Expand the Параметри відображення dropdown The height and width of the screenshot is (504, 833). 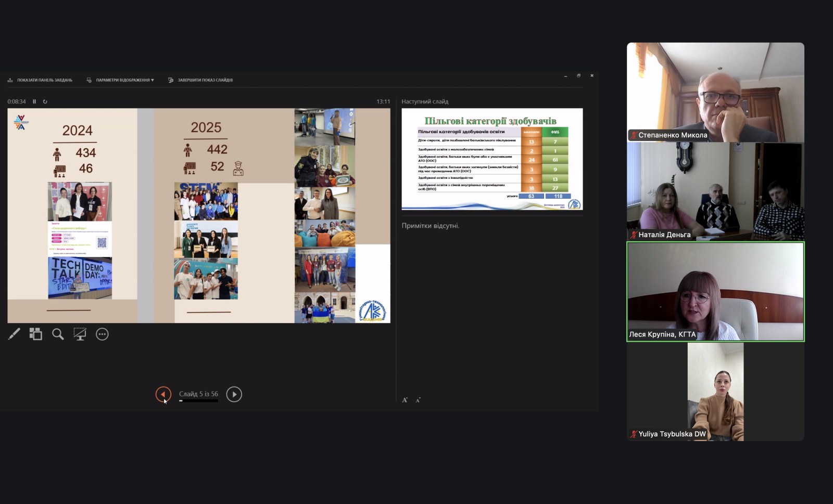coord(120,80)
